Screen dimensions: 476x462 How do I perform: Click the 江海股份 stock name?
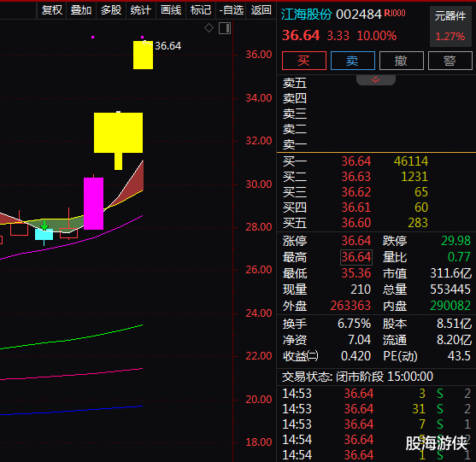coord(307,15)
